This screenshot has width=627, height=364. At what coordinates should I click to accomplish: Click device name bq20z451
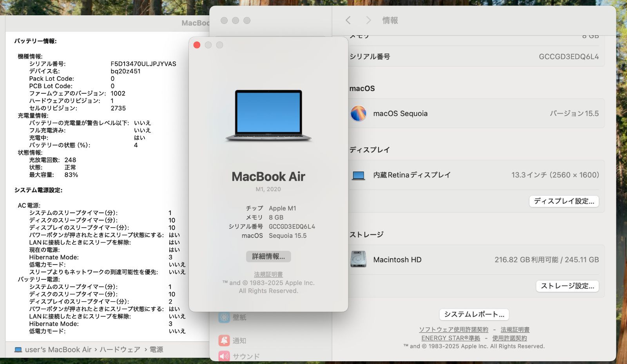(x=125, y=71)
